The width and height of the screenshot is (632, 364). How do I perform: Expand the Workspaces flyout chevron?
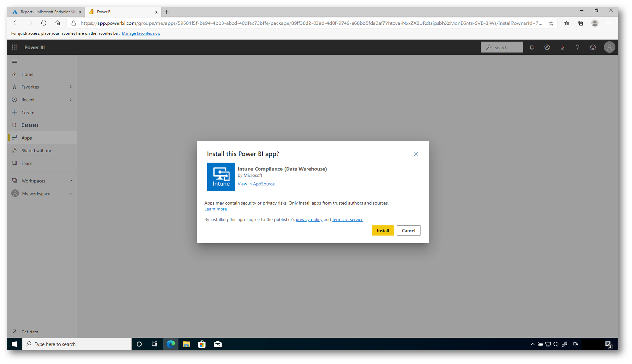point(71,181)
